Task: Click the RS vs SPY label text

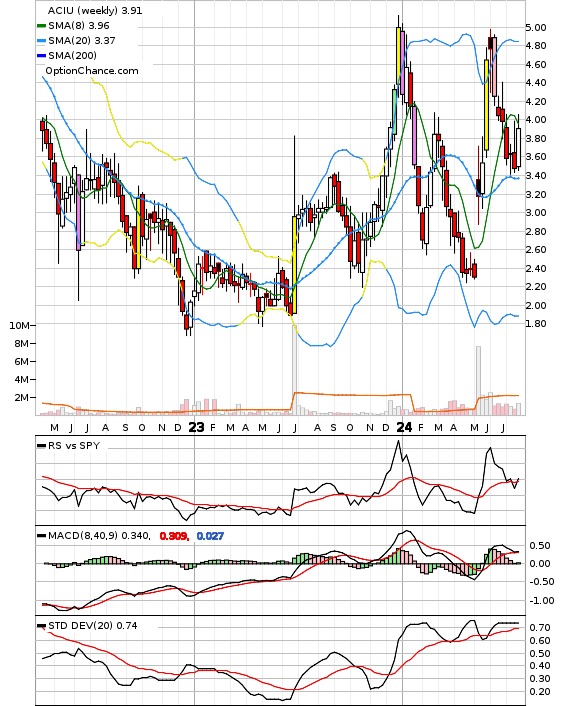Action: tap(74, 446)
